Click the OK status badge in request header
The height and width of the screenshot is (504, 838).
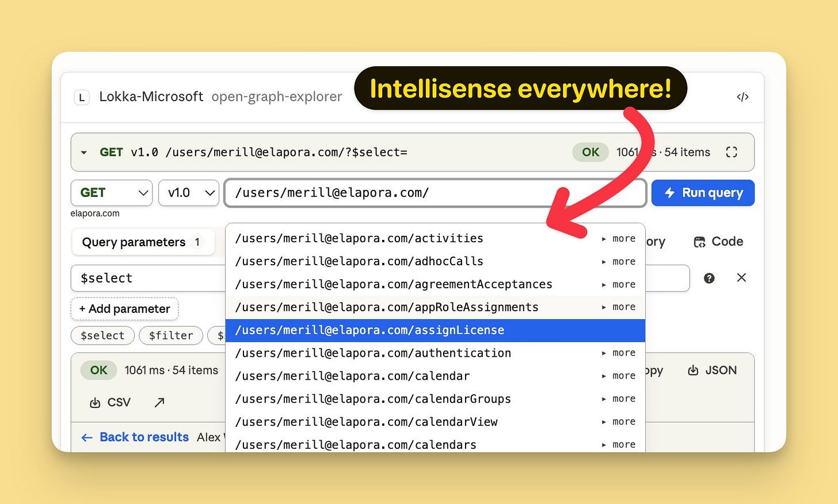tap(591, 152)
